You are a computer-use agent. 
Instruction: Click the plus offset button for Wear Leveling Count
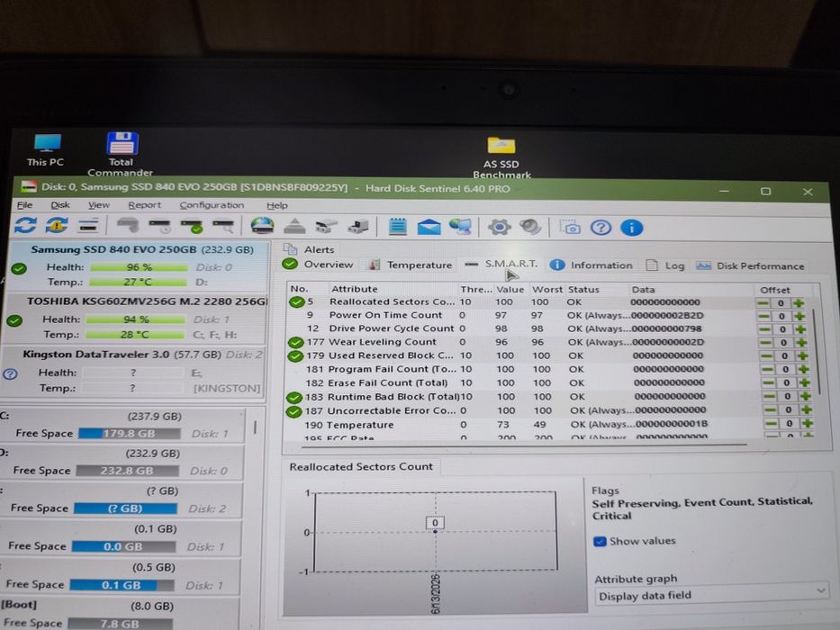(801, 343)
